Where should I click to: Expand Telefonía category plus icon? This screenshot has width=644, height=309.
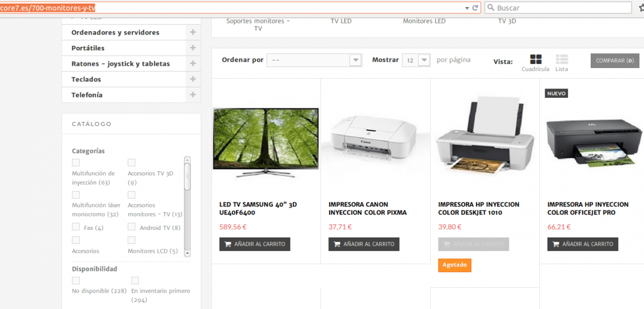coord(193,95)
